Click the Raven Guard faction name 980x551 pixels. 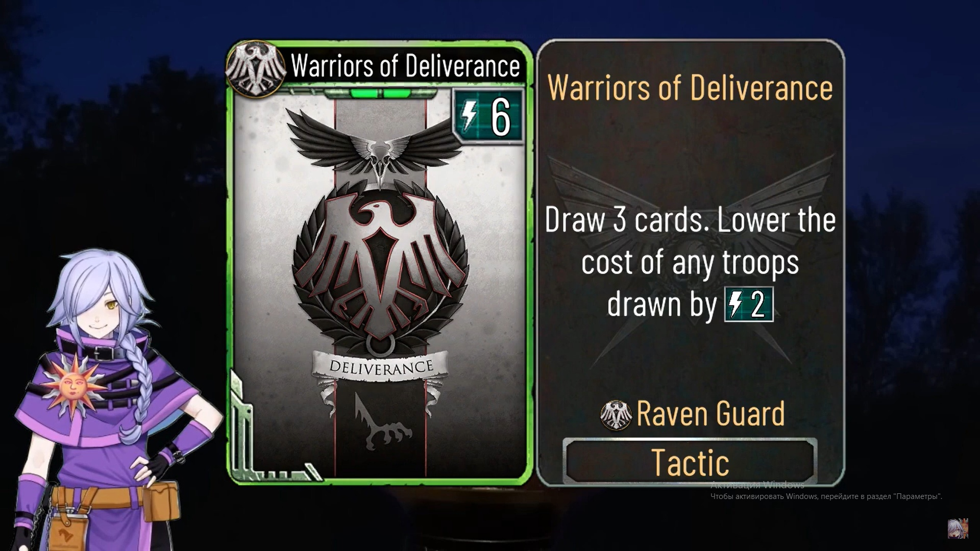(x=710, y=414)
